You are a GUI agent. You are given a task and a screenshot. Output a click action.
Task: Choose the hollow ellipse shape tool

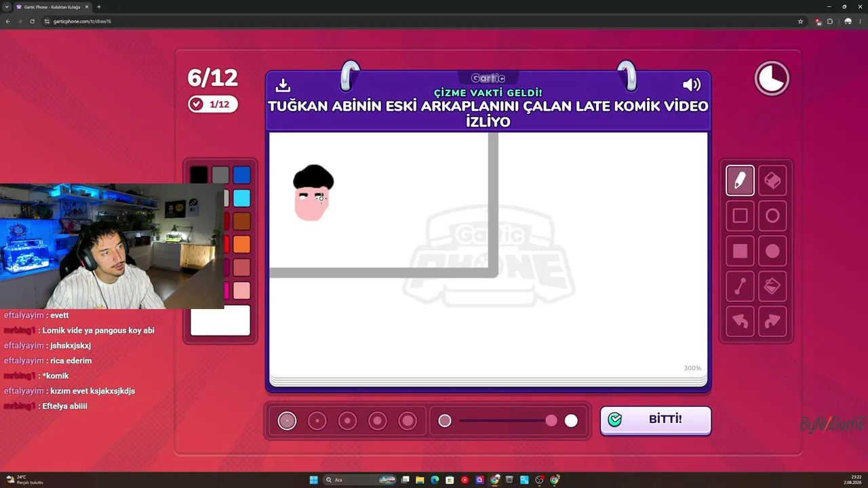click(772, 216)
